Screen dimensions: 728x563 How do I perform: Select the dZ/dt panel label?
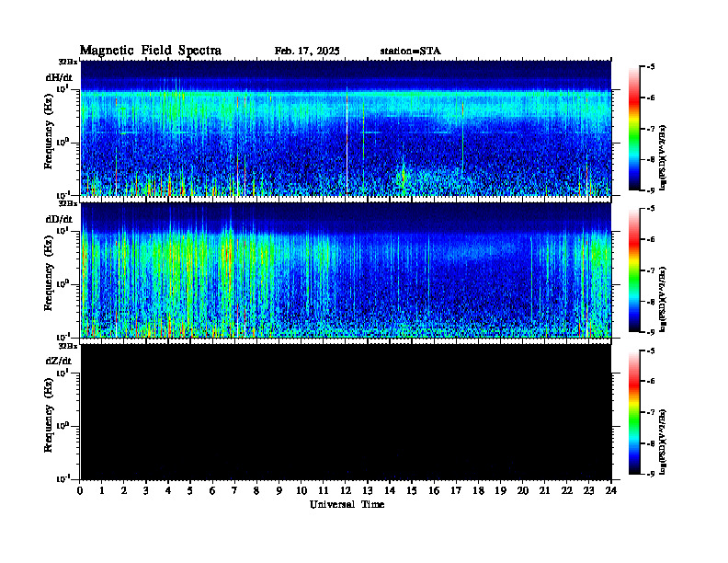coord(59,361)
